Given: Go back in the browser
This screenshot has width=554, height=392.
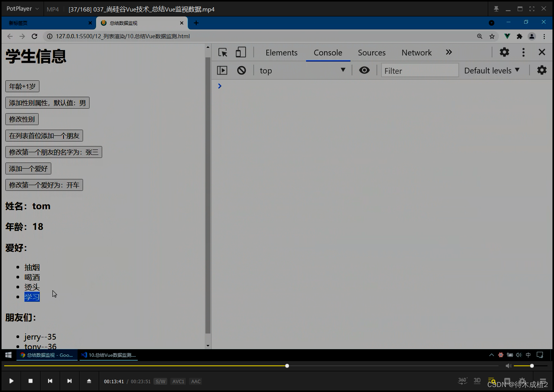Looking at the screenshot, I should pos(10,36).
